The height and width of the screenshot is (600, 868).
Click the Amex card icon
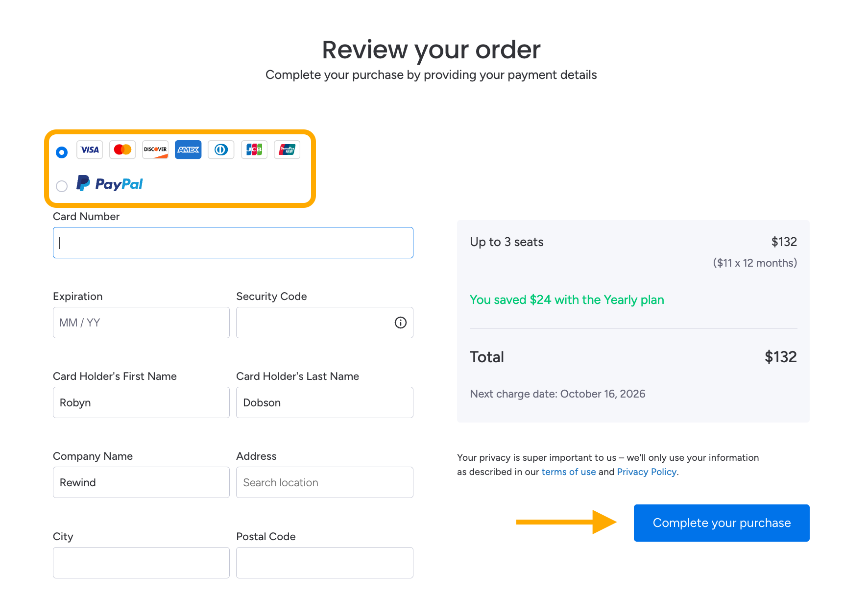[188, 150]
